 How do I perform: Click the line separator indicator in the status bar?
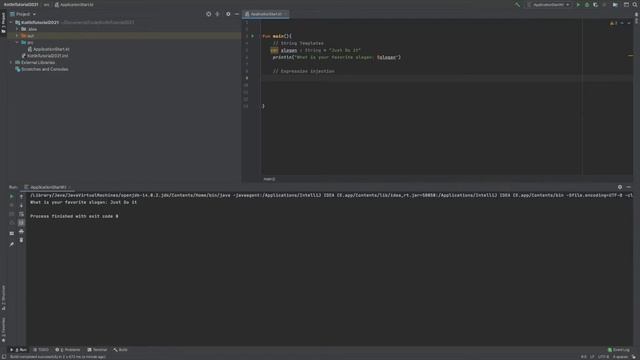coord(592,357)
